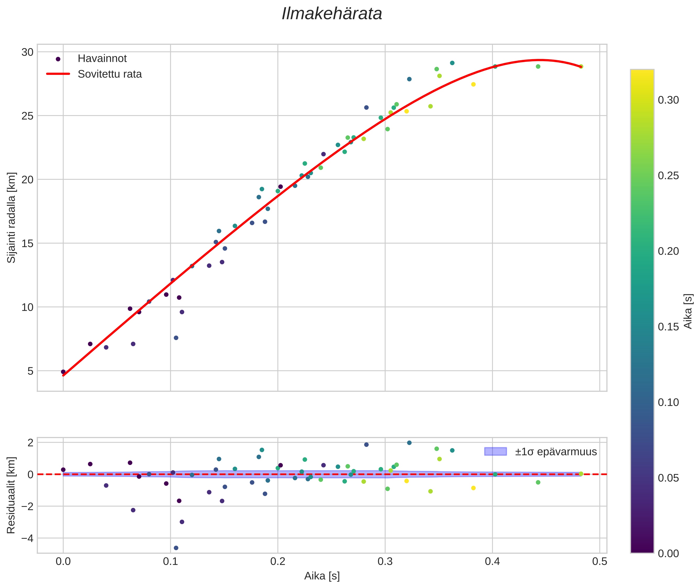
Task: Click the peak of the red fitted curve
Action: click(x=540, y=60)
